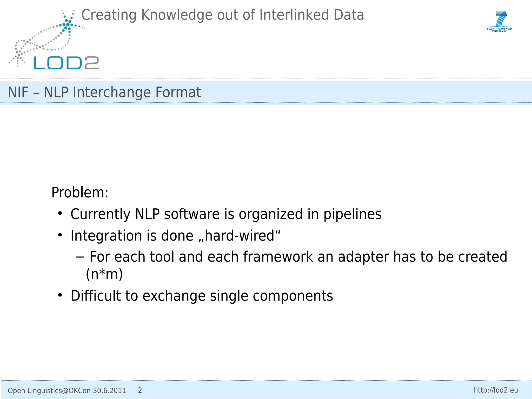532x399 pixels.
Task: Click the bullet dot before 'Difficult to exchange'
Action: pyautogui.click(x=60, y=295)
